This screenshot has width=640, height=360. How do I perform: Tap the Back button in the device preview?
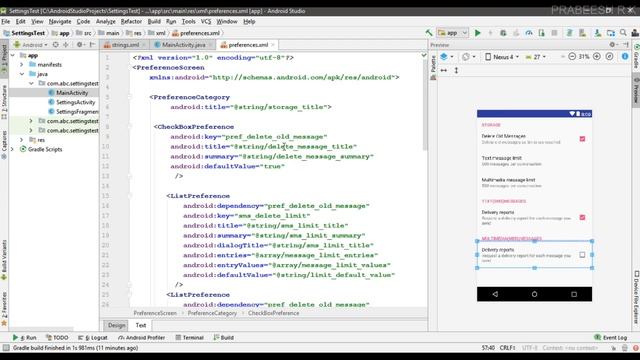click(495, 294)
